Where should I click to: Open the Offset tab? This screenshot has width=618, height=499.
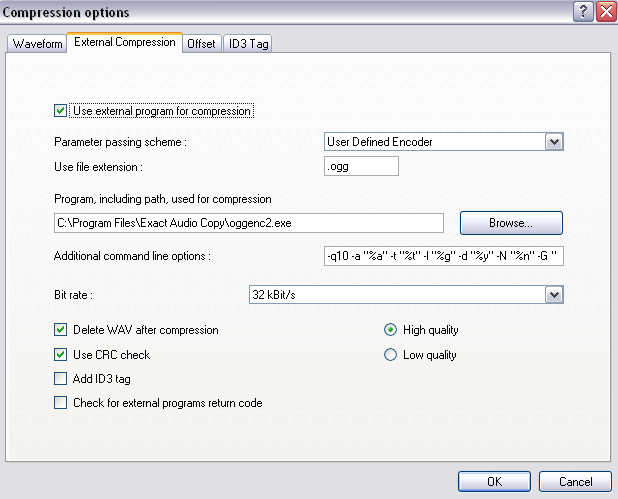(201, 43)
